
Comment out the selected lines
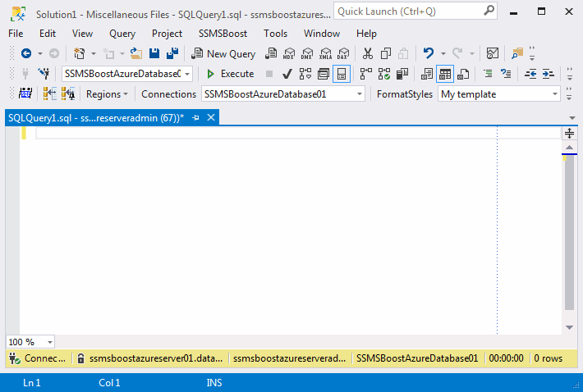(x=488, y=74)
